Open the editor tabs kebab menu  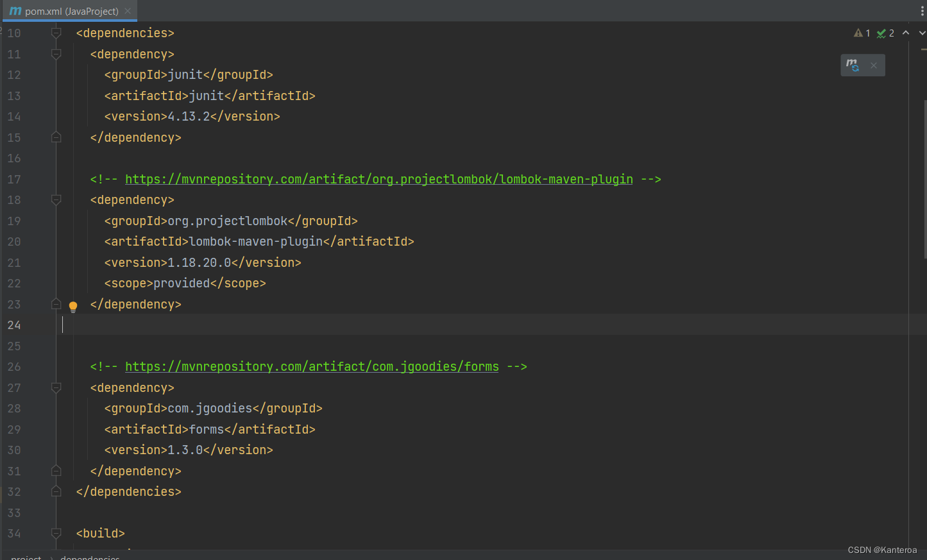click(922, 11)
